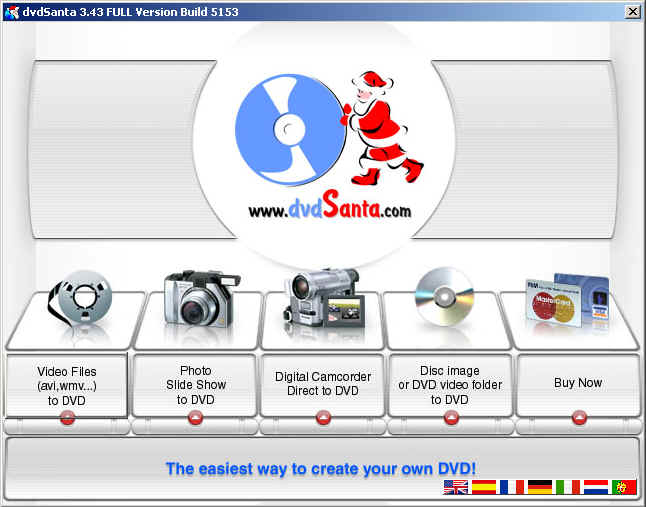
Task: Click red arrow under Buy Now
Action: pyautogui.click(x=579, y=418)
